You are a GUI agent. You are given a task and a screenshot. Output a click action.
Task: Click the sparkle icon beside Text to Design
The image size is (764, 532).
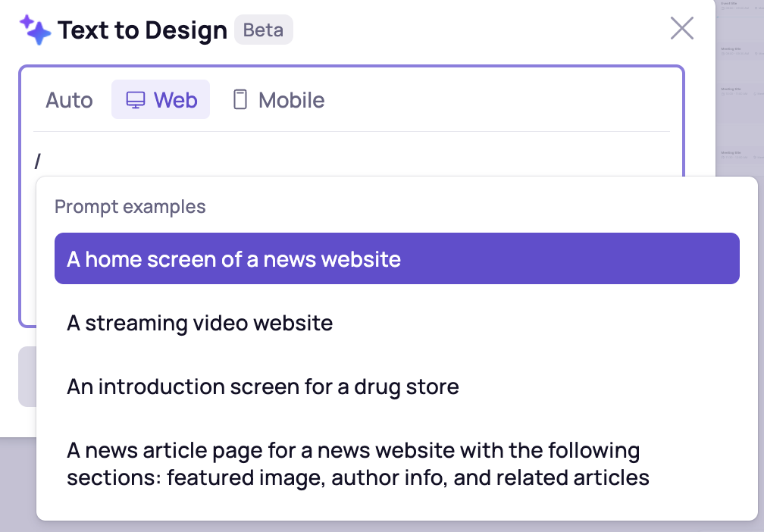(x=36, y=30)
